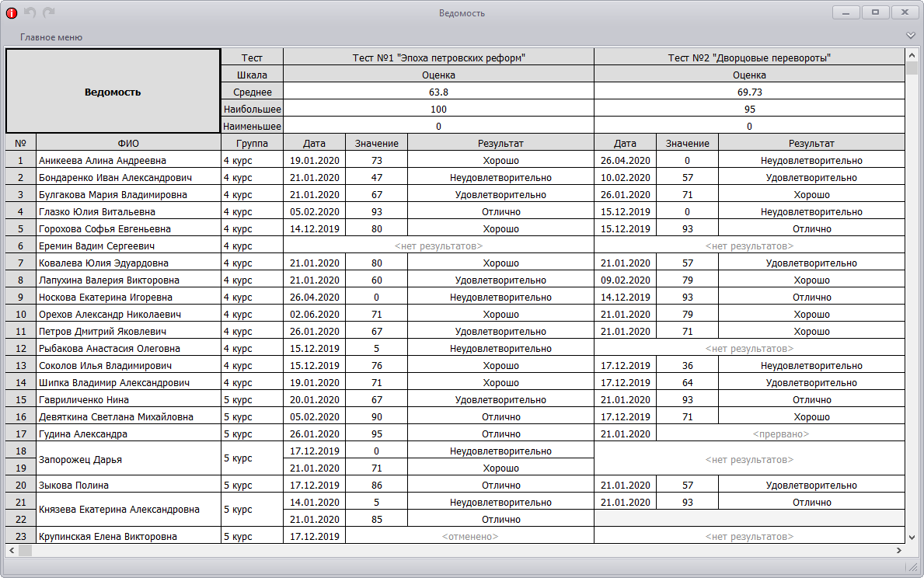Select student Гудина Александра
The width and height of the screenshot is (924, 578).
tap(128, 433)
